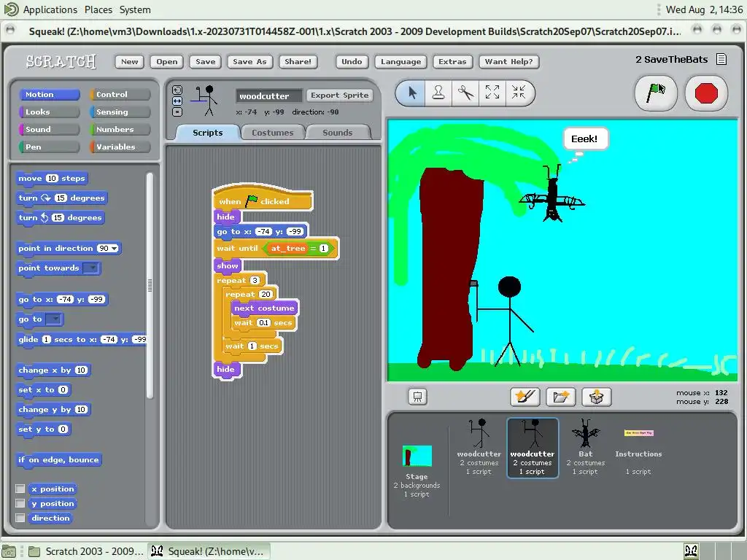Switch to the Sounds tab
The height and width of the screenshot is (560, 747).
(337, 133)
